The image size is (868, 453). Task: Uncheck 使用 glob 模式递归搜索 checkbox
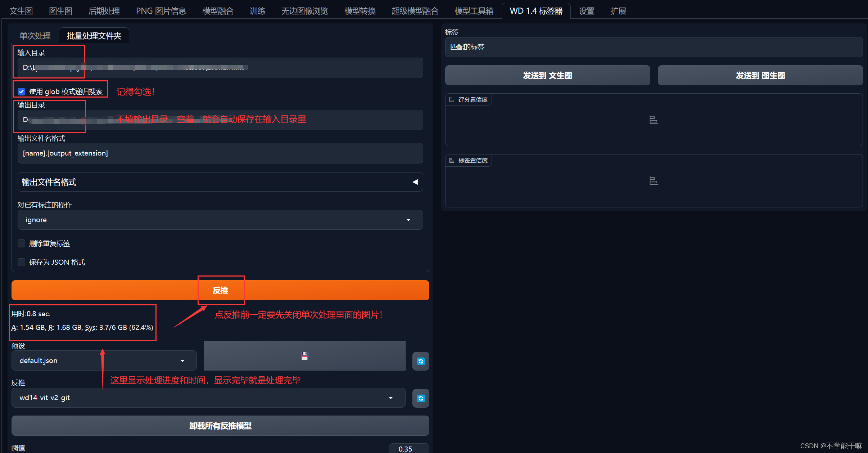(22, 91)
